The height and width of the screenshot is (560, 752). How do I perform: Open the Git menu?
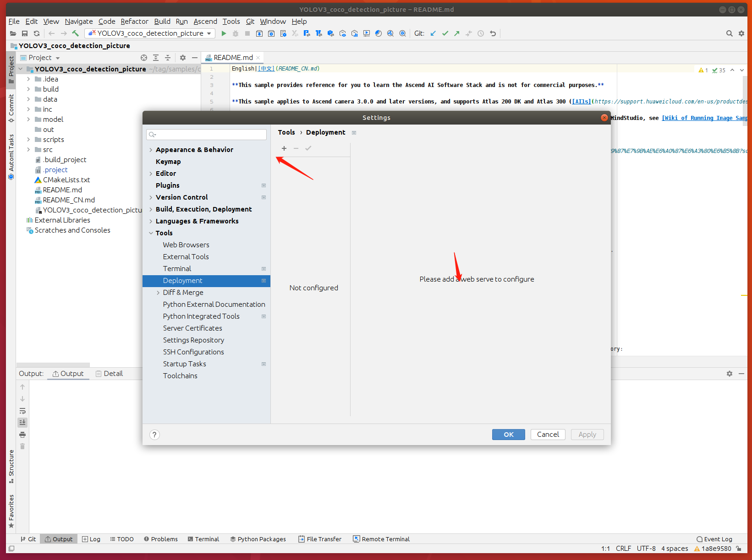pyautogui.click(x=250, y=22)
